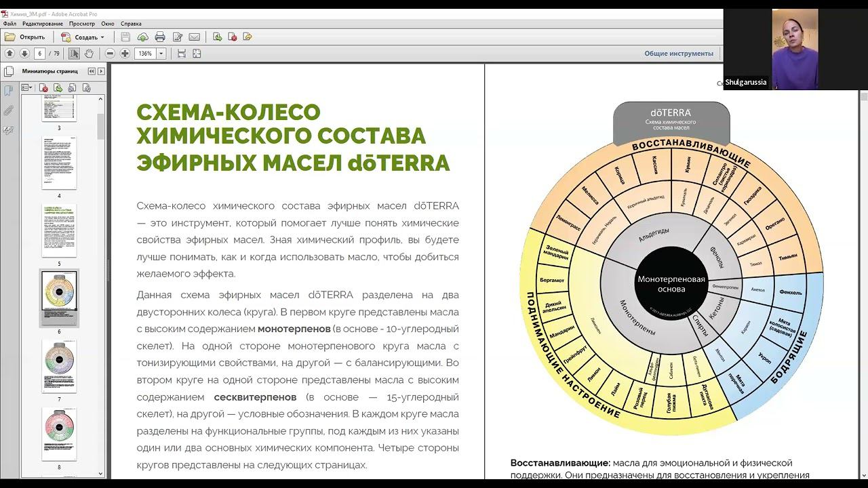The width and height of the screenshot is (868, 488).
Task: Click delete pages icon in thumbnails panel
Action: pos(43,87)
